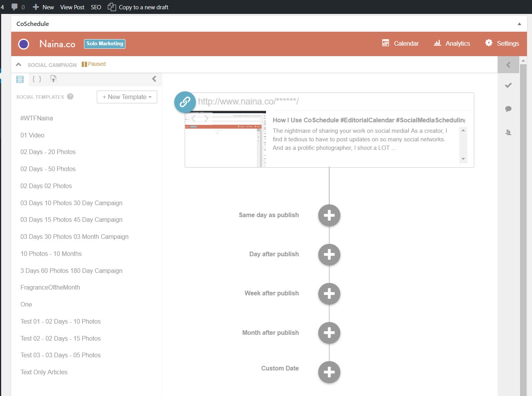Select Test 02 - 02 Days - 15 Photos
This screenshot has width=532, height=396.
click(60, 338)
